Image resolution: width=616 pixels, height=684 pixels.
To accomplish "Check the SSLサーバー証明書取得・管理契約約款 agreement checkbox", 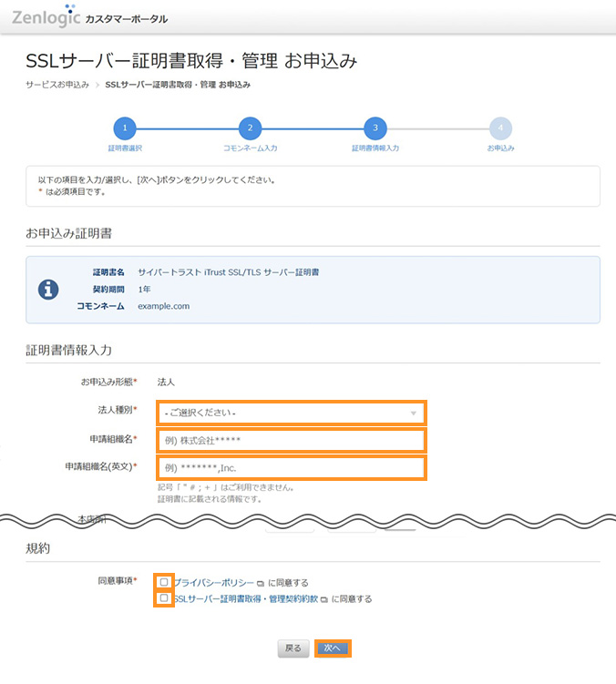I will tap(164, 597).
